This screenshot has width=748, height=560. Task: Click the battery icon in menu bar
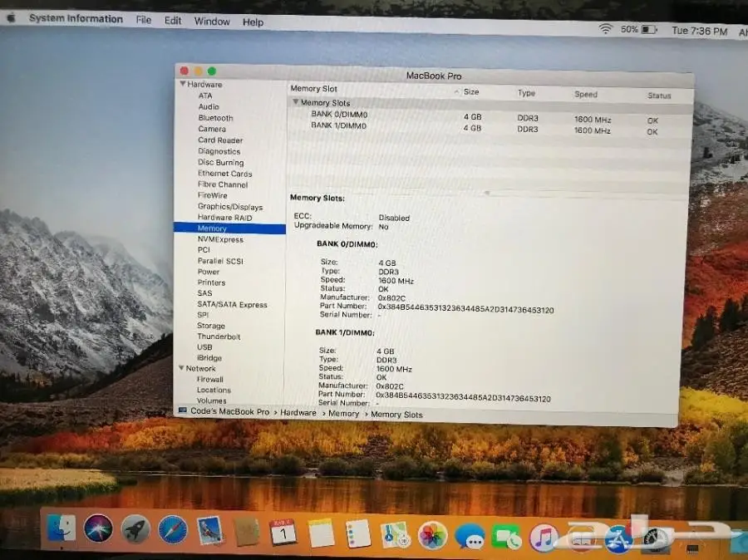click(x=649, y=30)
